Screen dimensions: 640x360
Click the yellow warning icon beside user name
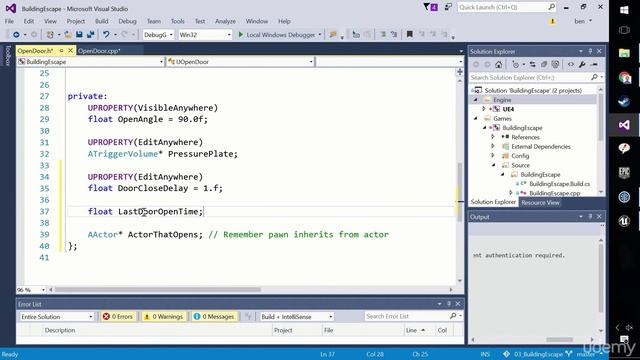click(x=552, y=21)
